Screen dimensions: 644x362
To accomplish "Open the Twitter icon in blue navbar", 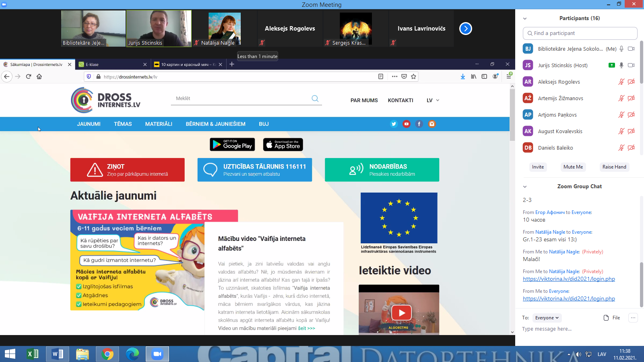I will tap(394, 124).
